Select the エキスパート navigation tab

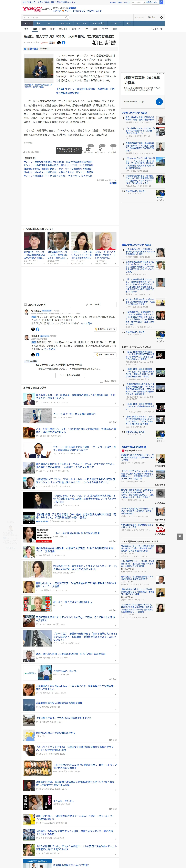[64, 23]
